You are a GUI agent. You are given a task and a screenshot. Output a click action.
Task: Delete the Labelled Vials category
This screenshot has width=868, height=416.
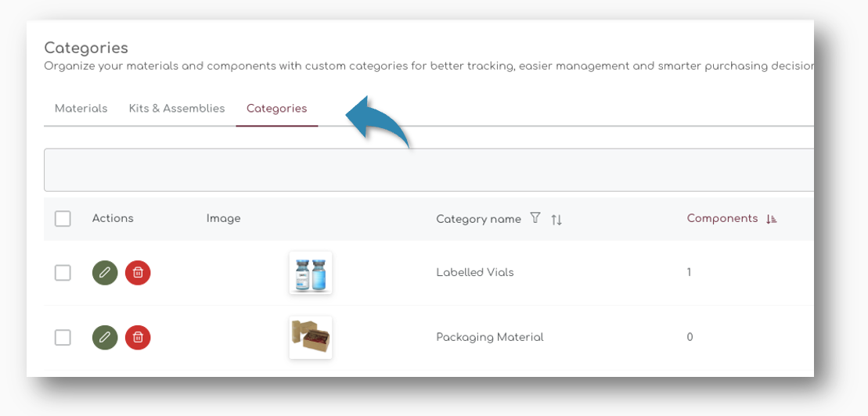click(x=138, y=272)
